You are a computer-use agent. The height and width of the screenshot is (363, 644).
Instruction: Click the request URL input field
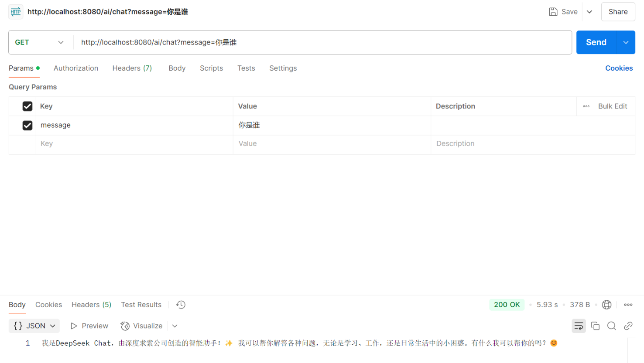pyautogui.click(x=322, y=42)
